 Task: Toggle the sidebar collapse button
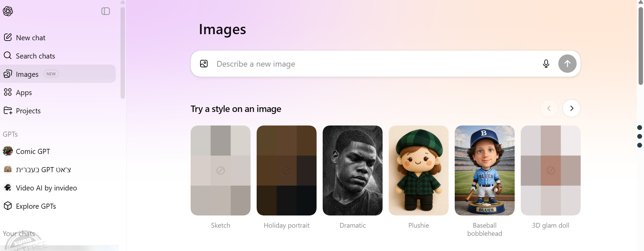pyautogui.click(x=106, y=11)
